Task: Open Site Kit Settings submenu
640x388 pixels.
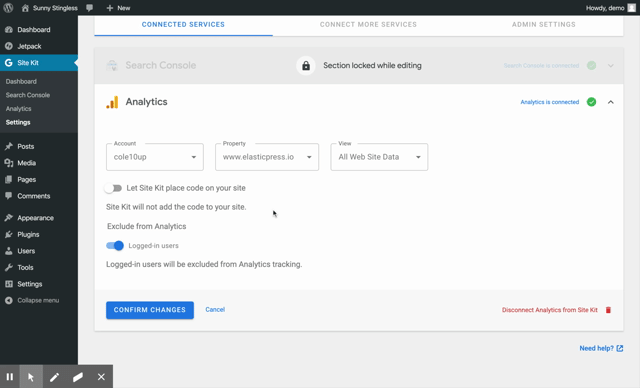Action: click(18, 122)
